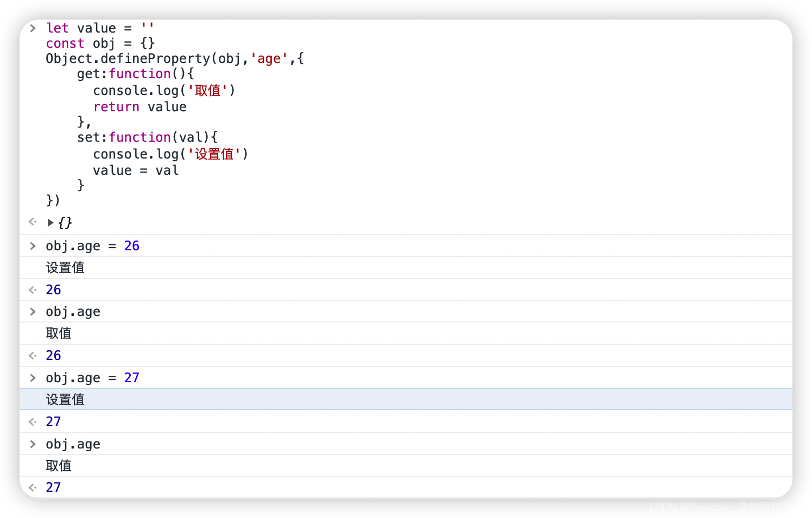812x518 pixels.
Task: Select the 'const obj = {}' code line
Action: 100,43
